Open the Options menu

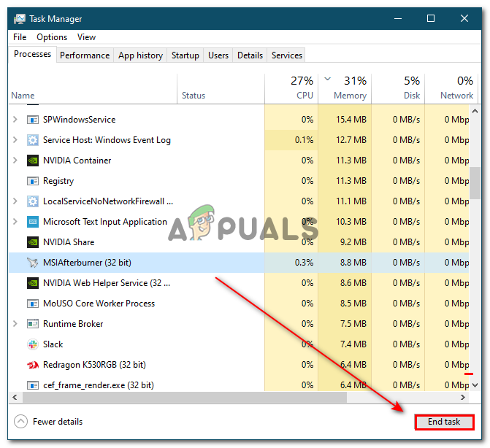point(52,37)
